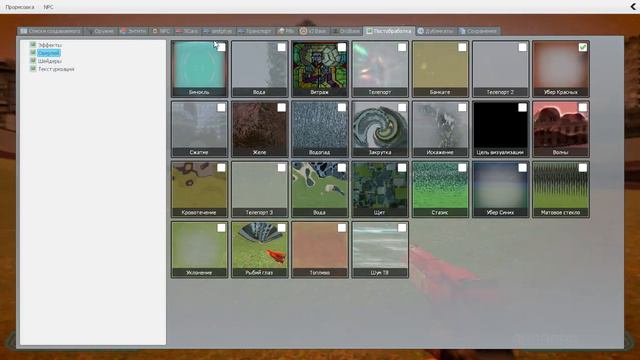This screenshot has height=360, width=640.
Task: Click the brown Желе thumbnail
Action: click(260, 129)
